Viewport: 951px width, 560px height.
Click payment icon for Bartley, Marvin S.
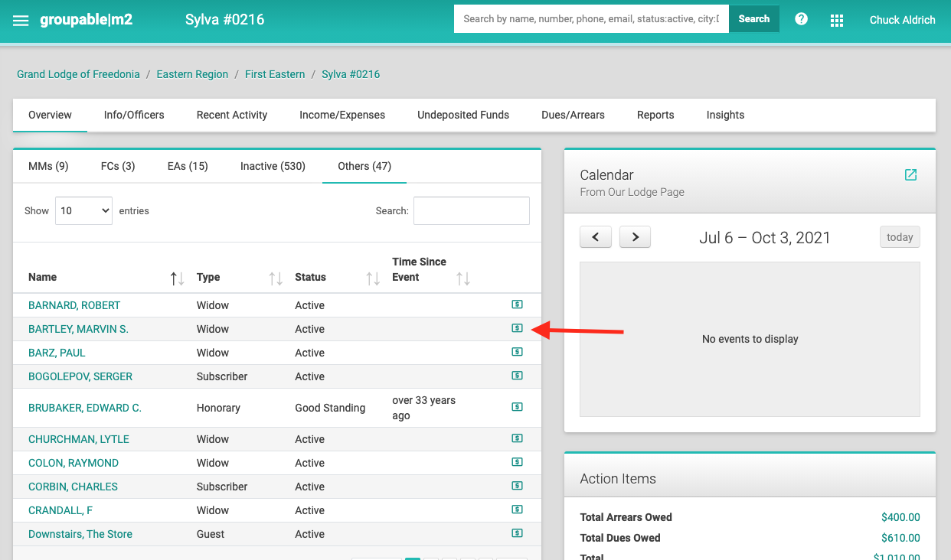517,328
